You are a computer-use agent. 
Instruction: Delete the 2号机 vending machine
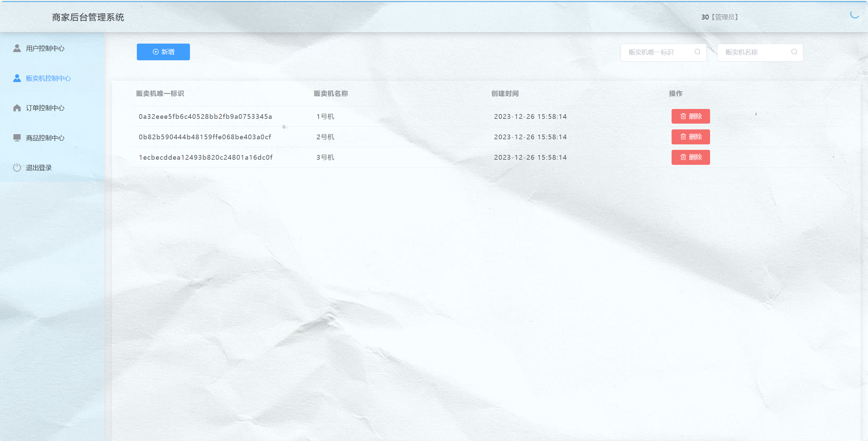690,137
